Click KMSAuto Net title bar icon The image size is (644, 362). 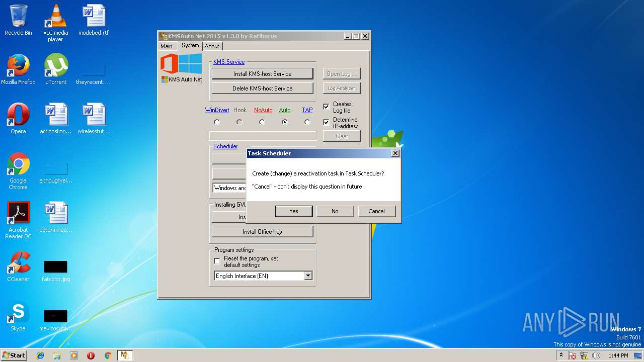164,36
